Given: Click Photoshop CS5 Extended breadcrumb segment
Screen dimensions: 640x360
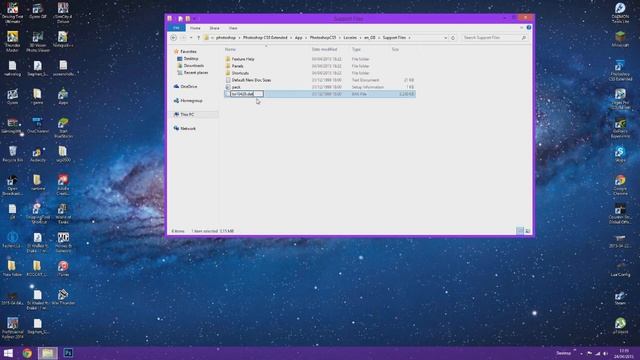Looking at the screenshot, I should coord(265,38).
